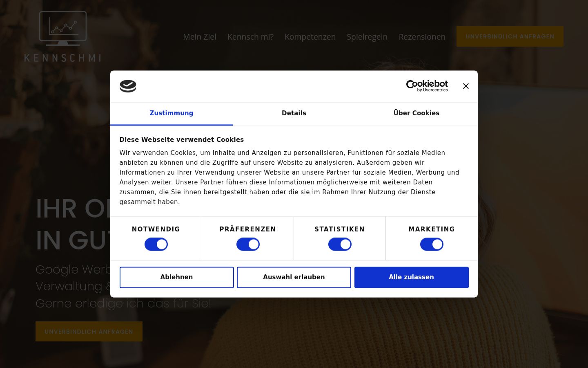Go to Kennsch mi? nav item
The image size is (588, 368).
pos(251,37)
